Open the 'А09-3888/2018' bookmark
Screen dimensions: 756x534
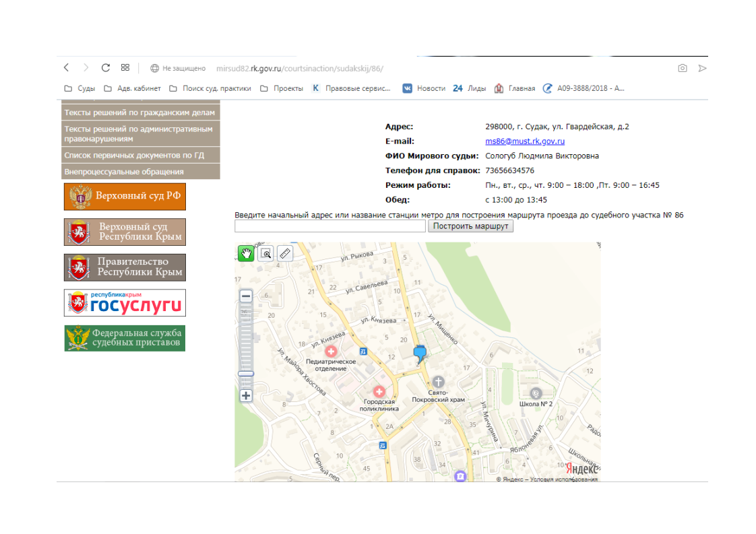[x=584, y=89]
